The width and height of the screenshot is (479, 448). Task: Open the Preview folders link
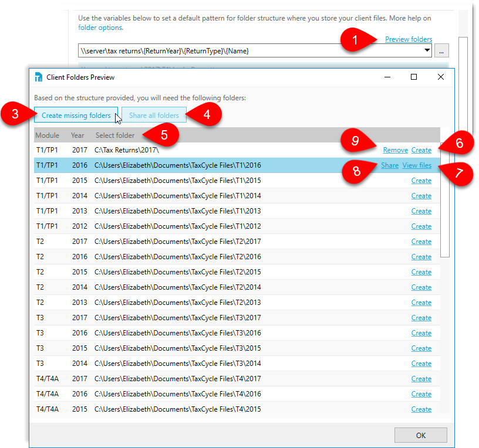click(409, 39)
